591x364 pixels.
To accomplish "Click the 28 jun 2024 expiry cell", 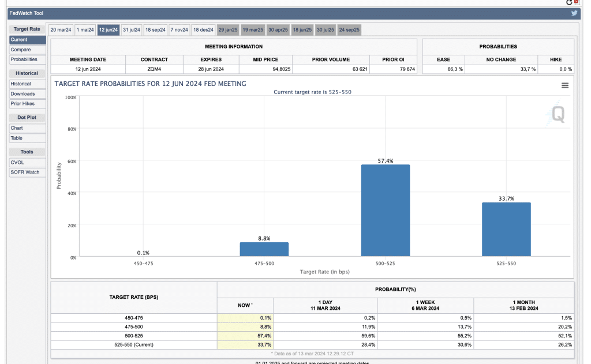I will (x=211, y=69).
